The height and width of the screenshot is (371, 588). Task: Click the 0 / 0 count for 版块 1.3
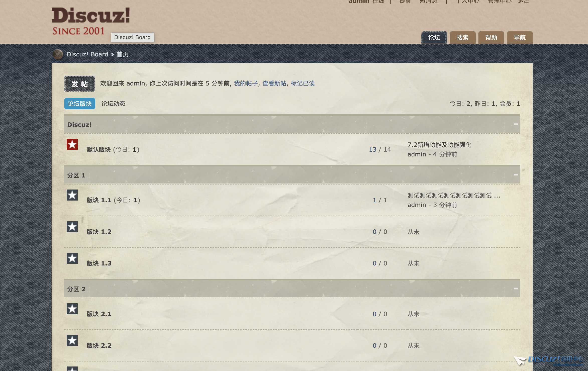(380, 263)
